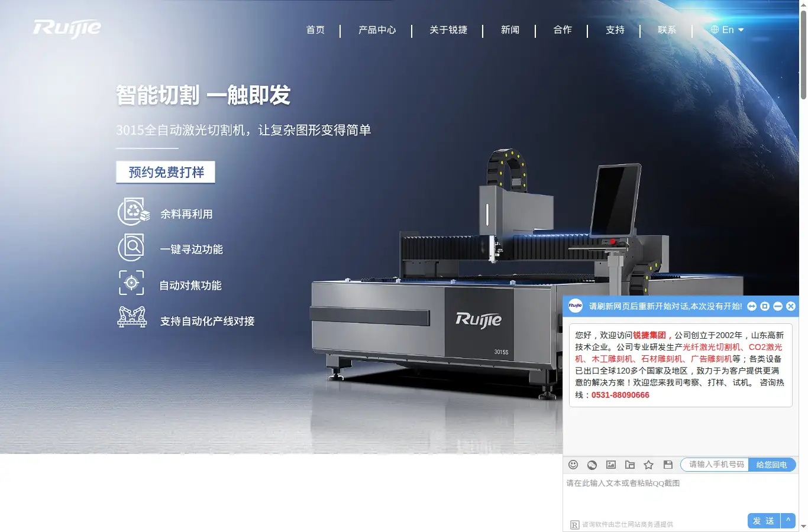This screenshot has width=808, height=532.
Task: Open the 首页 menu item
Action: (315, 30)
